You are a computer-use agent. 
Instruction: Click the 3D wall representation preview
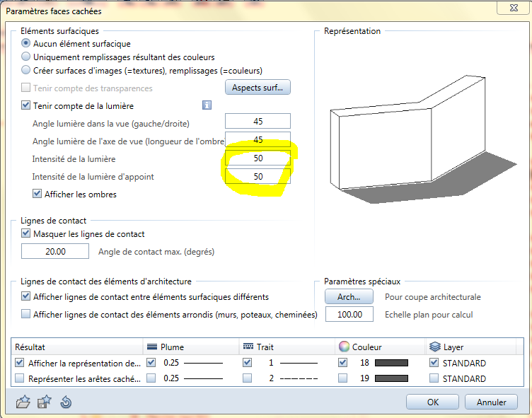tap(424, 139)
